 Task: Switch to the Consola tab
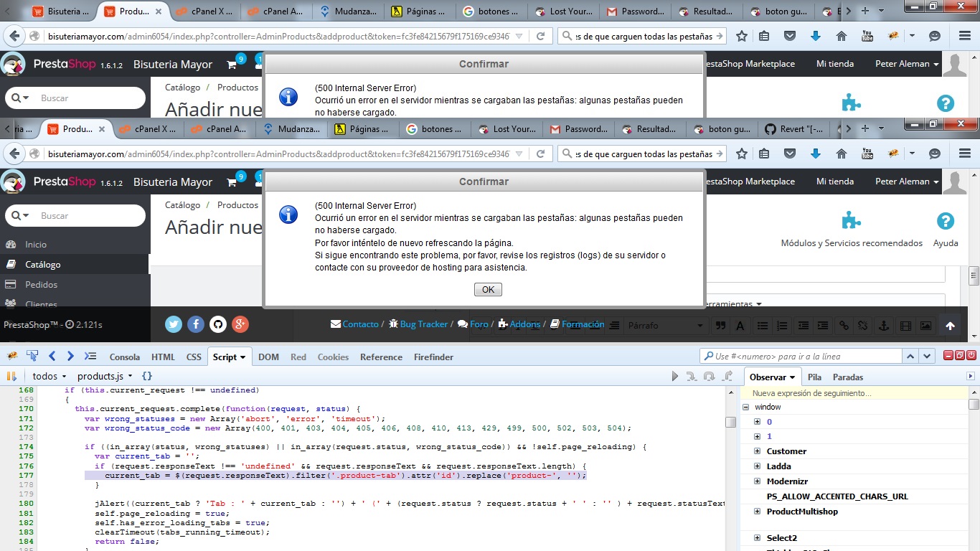tap(124, 357)
